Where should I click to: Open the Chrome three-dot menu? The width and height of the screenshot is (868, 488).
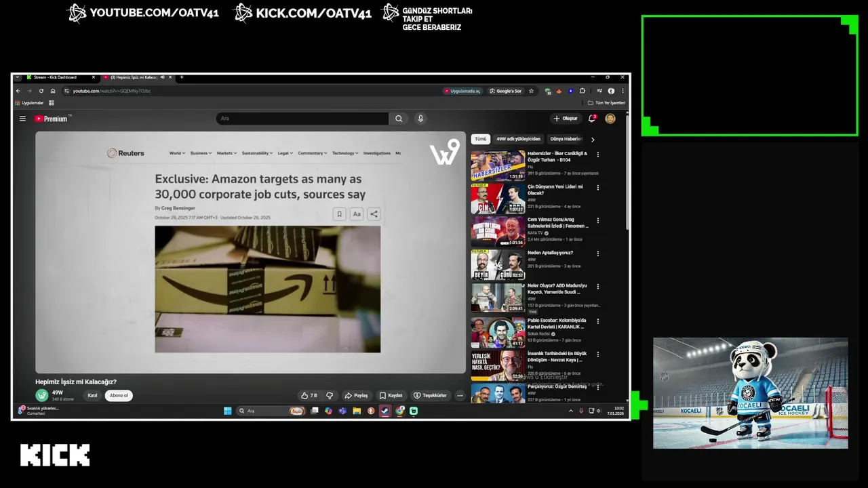click(x=623, y=91)
